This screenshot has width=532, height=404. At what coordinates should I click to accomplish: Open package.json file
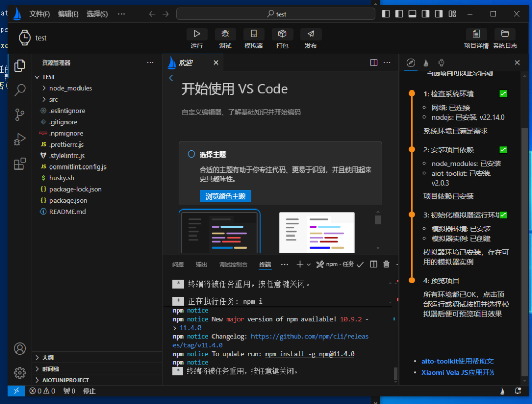97,200
